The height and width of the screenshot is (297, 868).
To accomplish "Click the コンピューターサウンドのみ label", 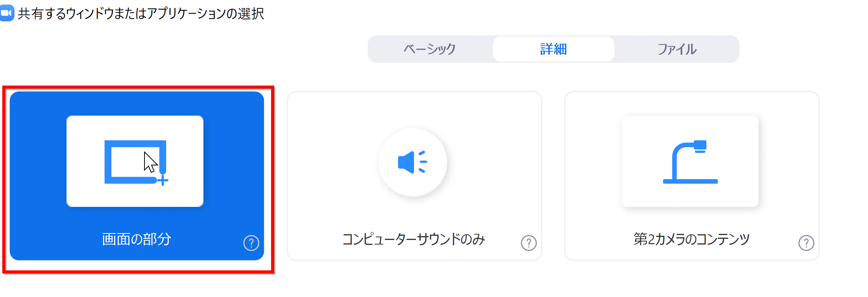I will [414, 239].
